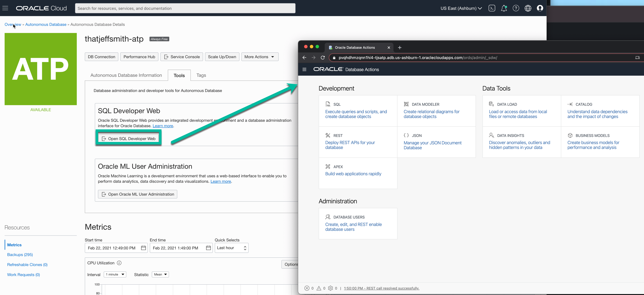
Task: Click Open Oracle ML User Administration button
Action: (137, 194)
